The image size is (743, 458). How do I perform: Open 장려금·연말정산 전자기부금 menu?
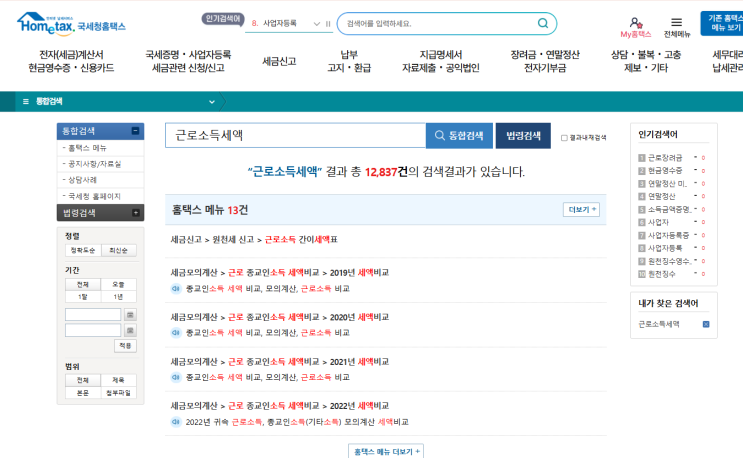click(x=545, y=61)
